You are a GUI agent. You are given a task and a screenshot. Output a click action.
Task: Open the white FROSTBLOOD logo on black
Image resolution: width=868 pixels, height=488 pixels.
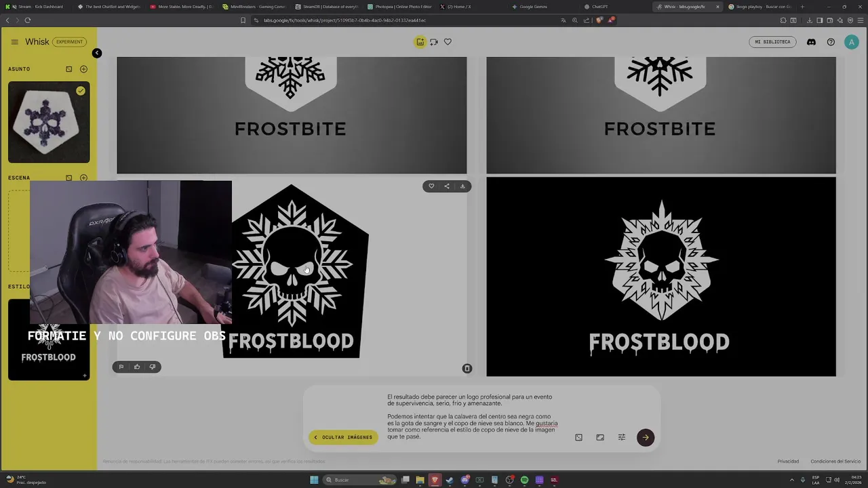pyautogui.click(x=661, y=277)
